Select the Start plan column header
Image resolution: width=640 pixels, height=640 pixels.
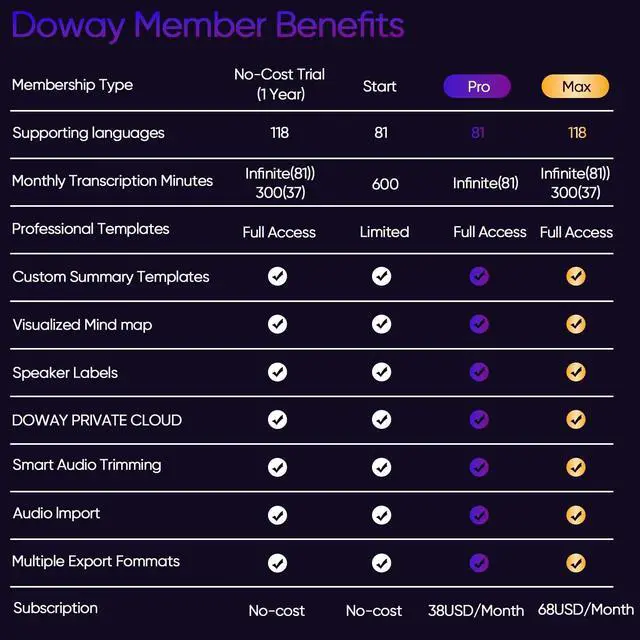[380, 86]
